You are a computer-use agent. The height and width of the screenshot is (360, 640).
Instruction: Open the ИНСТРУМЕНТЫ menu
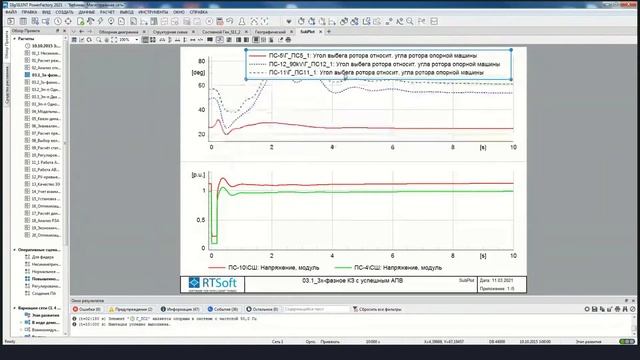153,12
